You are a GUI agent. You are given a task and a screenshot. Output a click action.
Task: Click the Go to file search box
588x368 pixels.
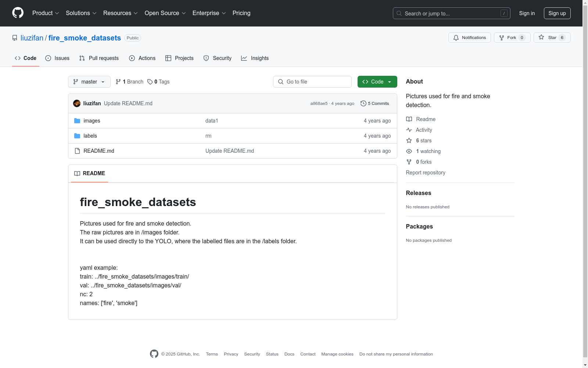coord(312,82)
